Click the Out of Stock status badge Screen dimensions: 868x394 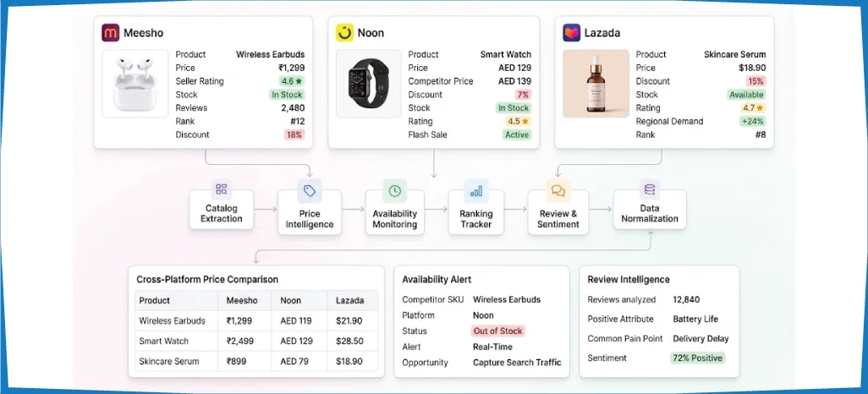(497, 331)
